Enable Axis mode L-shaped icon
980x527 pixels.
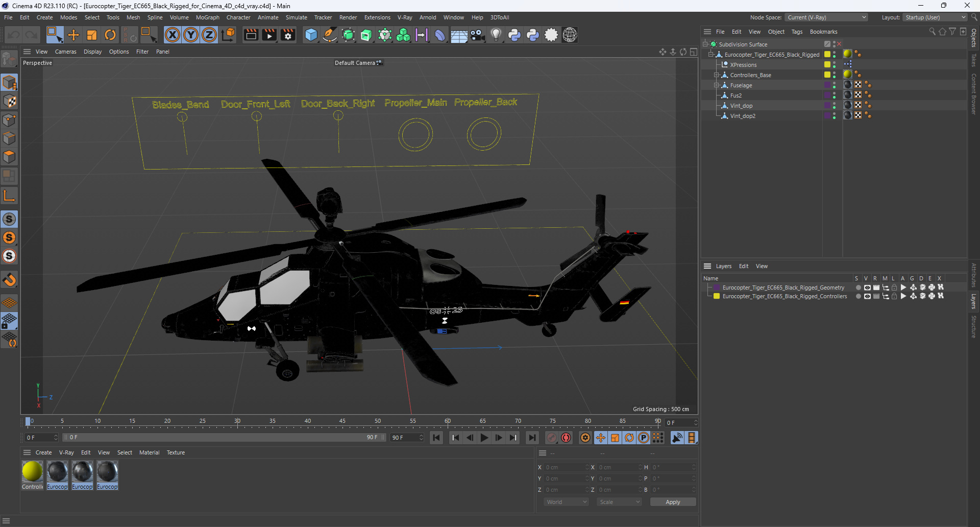(x=9, y=196)
